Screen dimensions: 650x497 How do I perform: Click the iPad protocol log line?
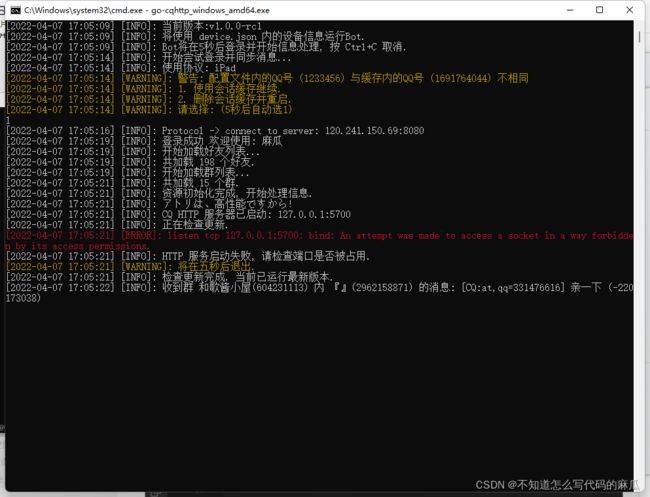121,68
